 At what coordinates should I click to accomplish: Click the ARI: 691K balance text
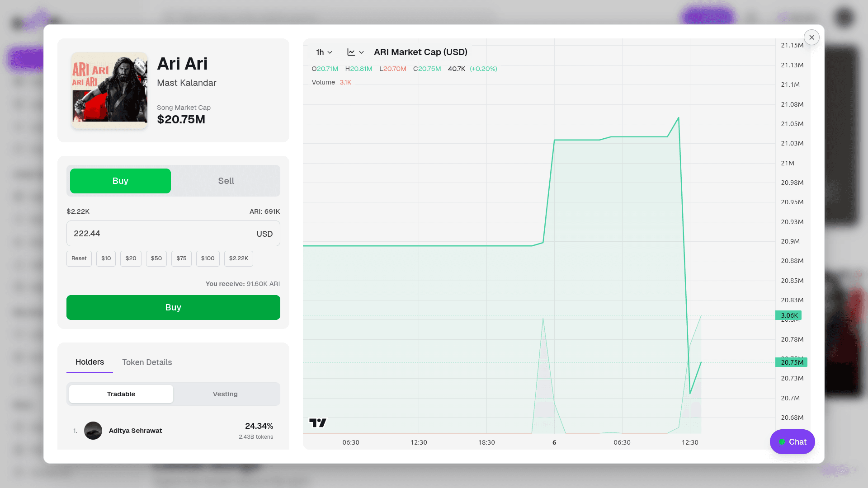265,211
